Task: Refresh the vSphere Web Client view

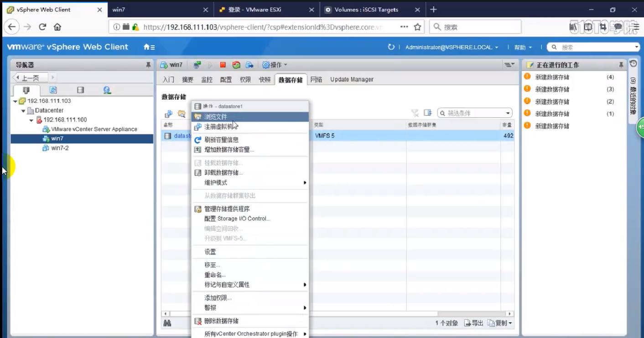Action: pyautogui.click(x=391, y=47)
